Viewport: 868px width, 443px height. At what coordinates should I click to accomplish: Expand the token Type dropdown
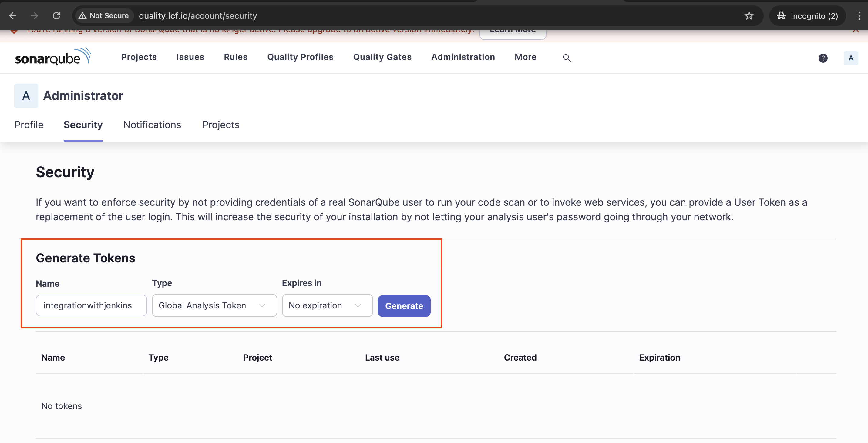click(x=214, y=305)
